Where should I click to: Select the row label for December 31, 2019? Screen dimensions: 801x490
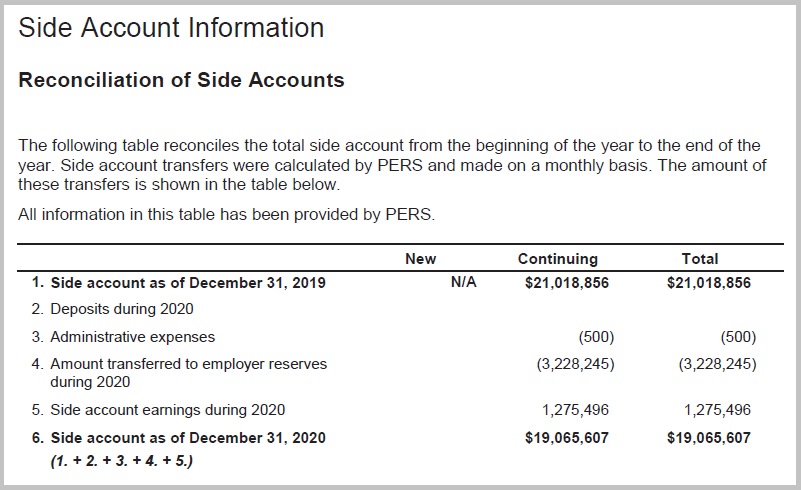(187, 283)
